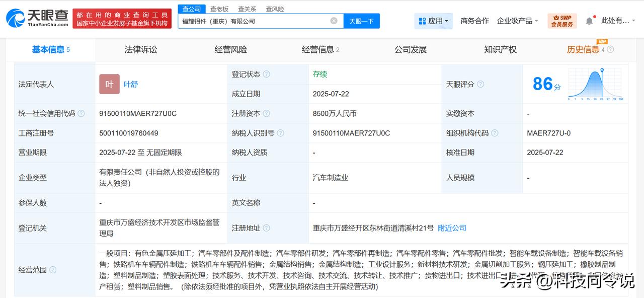
Task: Click the 附近公司 link
Action: pos(452,228)
